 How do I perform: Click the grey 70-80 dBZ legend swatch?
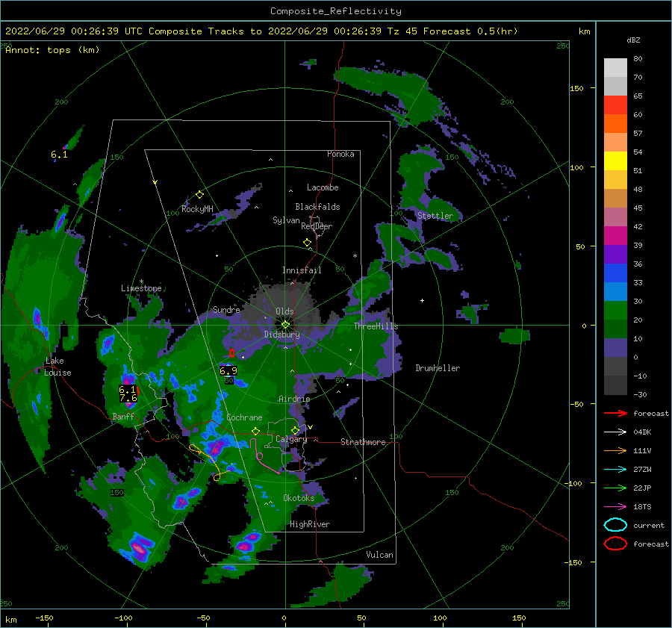tap(615, 68)
